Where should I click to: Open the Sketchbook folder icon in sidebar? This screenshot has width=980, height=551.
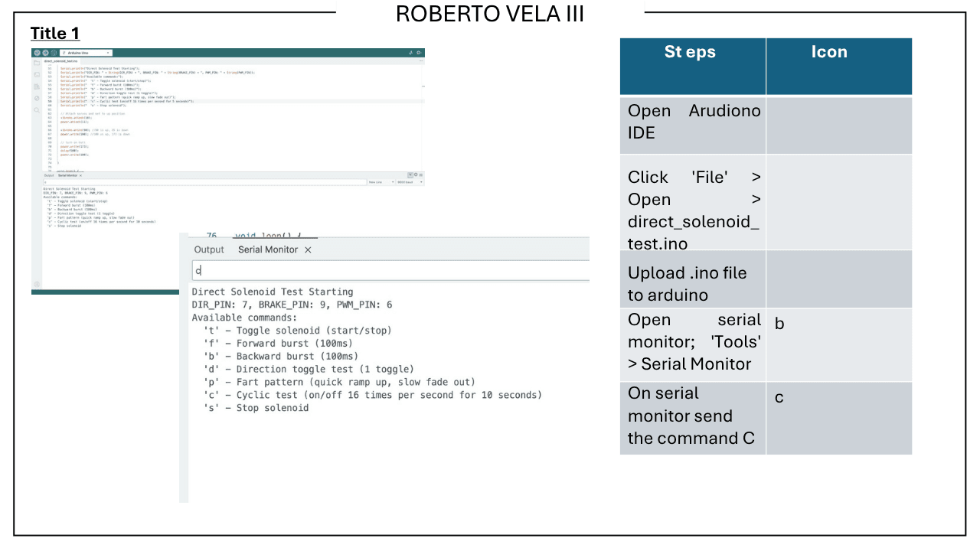pos(37,63)
